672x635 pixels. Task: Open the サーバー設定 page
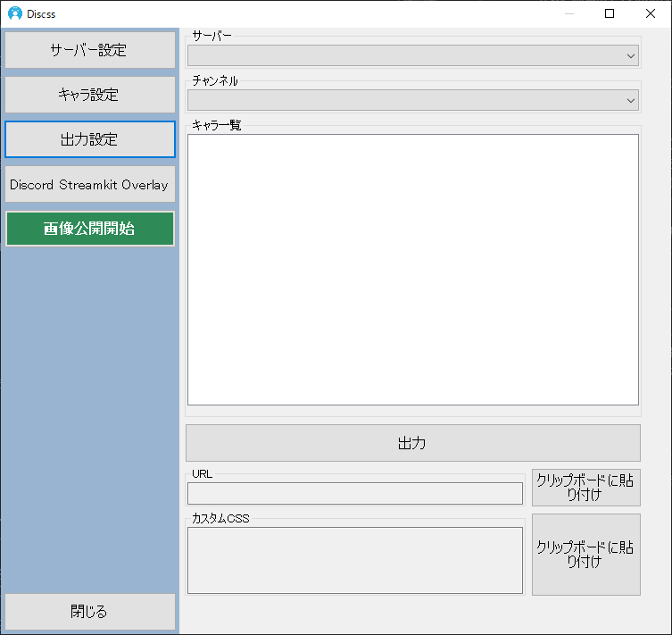[x=90, y=50]
